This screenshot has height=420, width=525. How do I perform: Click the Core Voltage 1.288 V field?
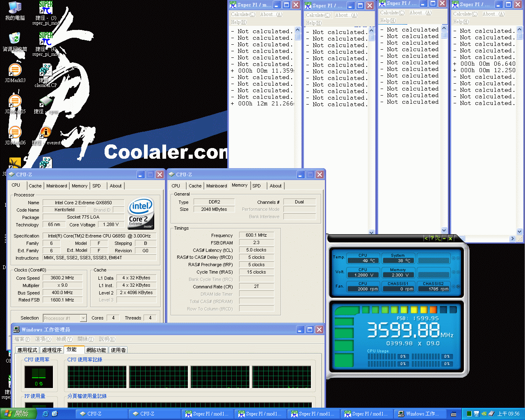(110, 224)
